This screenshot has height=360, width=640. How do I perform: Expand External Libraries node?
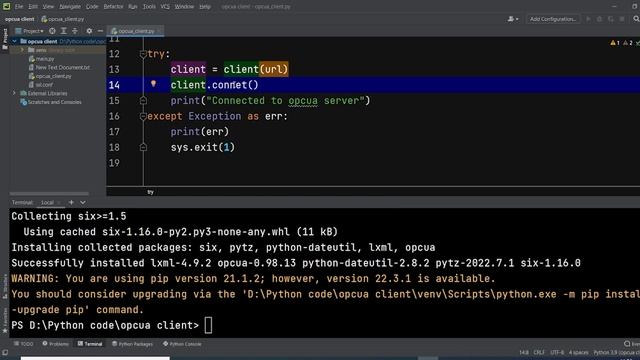[14, 93]
